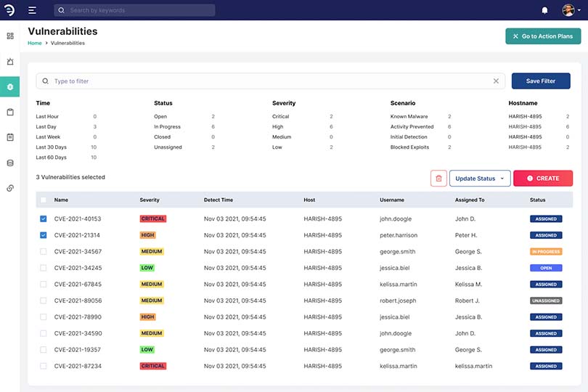Click the Go to Action Plans button
588x392 pixels.
point(543,36)
